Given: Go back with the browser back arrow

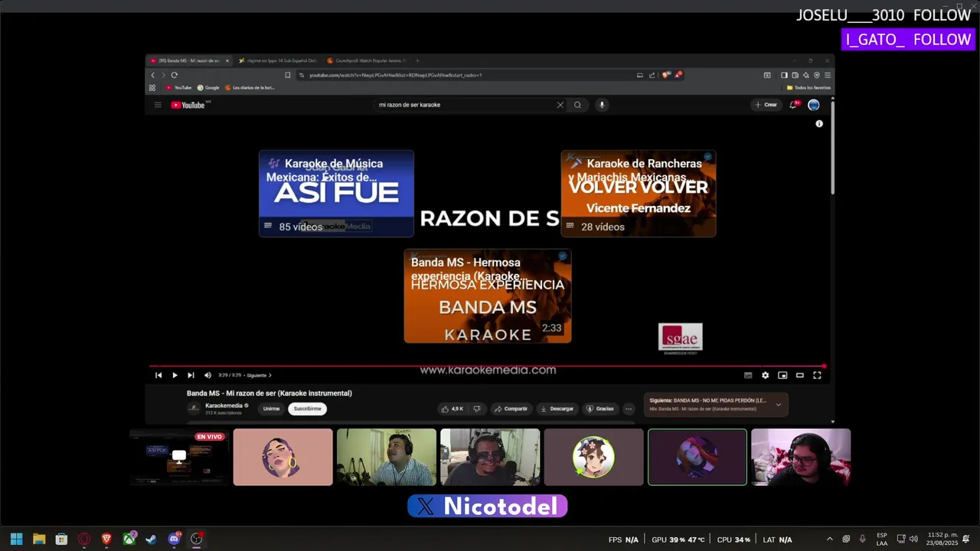Looking at the screenshot, I should click(152, 75).
